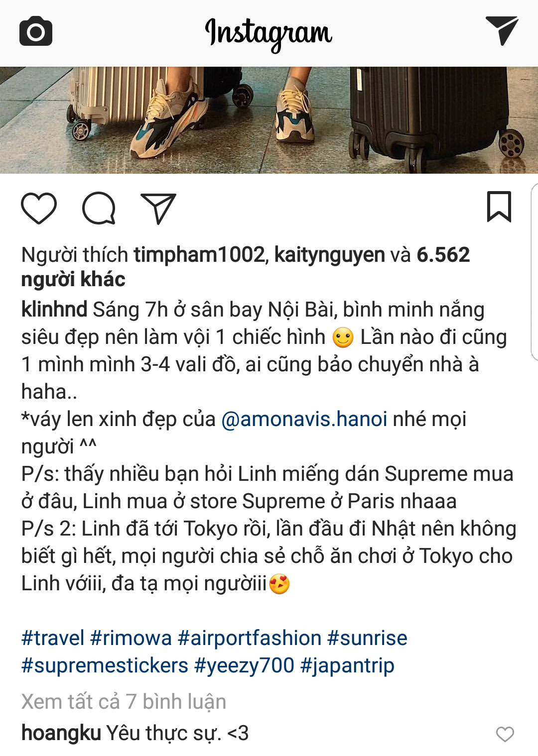Like the post with heart icon
This screenshot has height=756, width=538.
click(39, 208)
